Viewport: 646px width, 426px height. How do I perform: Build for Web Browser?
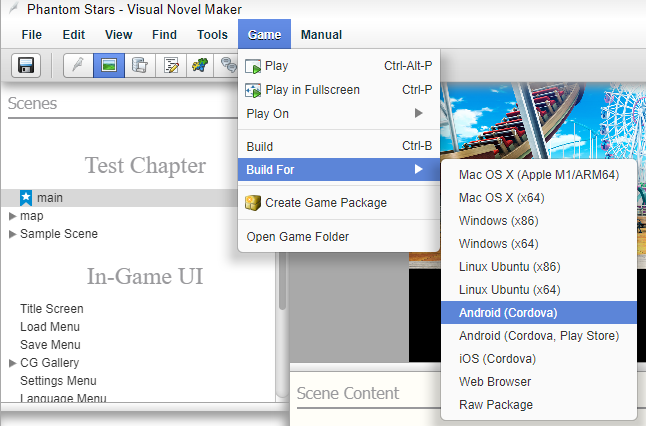click(x=539, y=382)
